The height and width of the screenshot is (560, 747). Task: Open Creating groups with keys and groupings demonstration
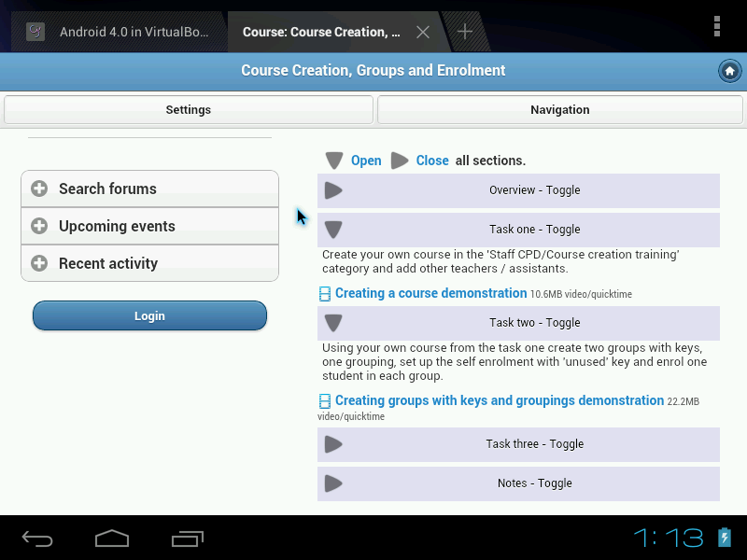[500, 400]
